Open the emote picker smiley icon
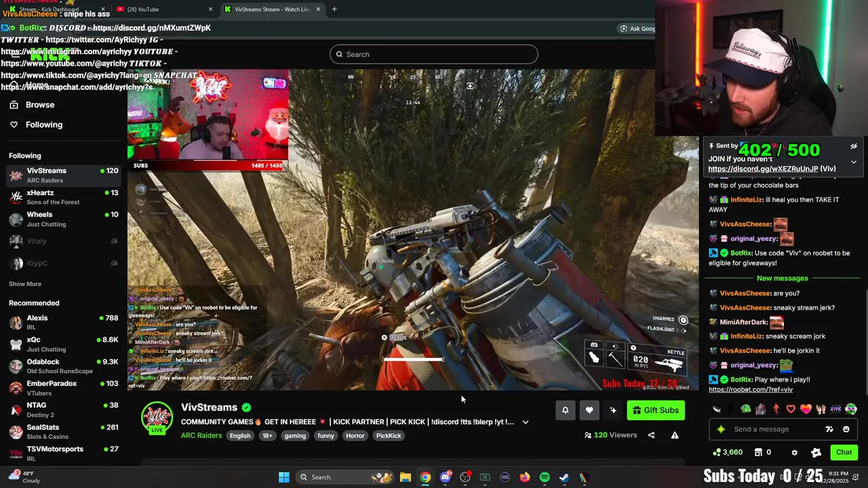 coord(846,429)
